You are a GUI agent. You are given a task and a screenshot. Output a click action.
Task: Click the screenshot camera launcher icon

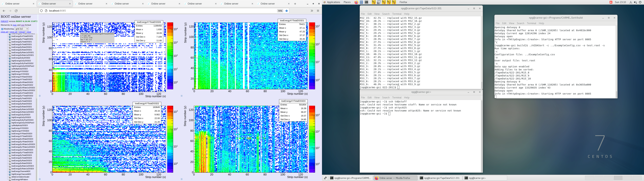(x=379, y=2)
